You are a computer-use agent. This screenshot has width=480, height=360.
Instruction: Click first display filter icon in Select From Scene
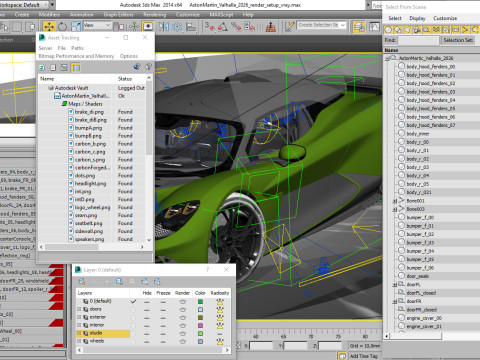tap(388, 30)
